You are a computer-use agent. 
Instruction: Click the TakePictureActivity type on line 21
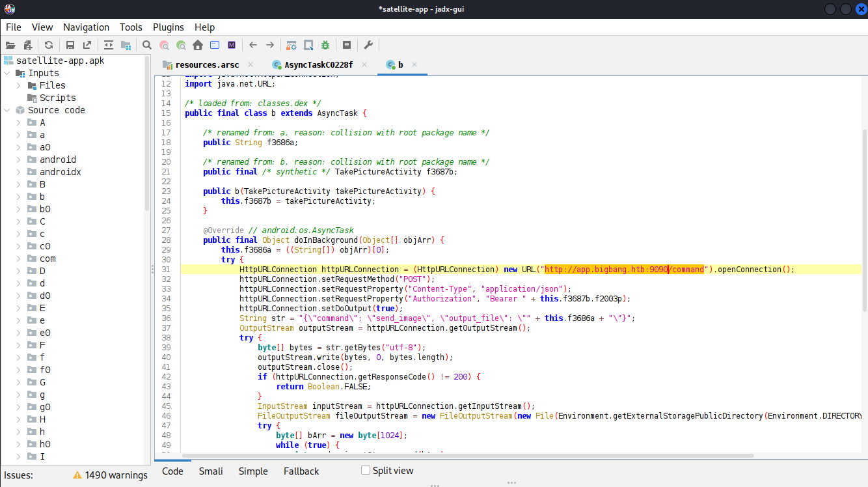(x=378, y=171)
